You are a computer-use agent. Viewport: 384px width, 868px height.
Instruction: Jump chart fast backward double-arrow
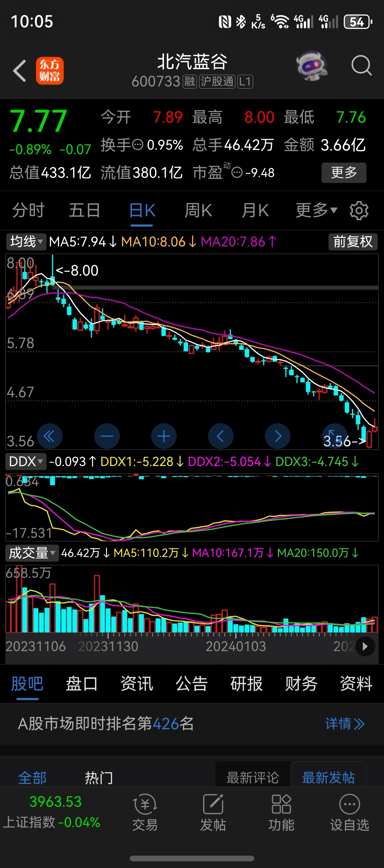[49, 436]
